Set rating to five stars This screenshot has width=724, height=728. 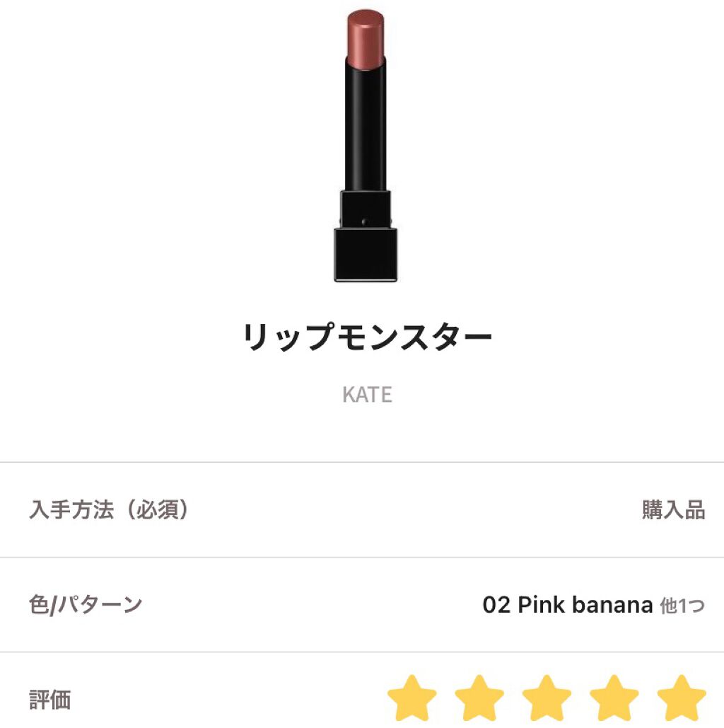click(x=682, y=698)
